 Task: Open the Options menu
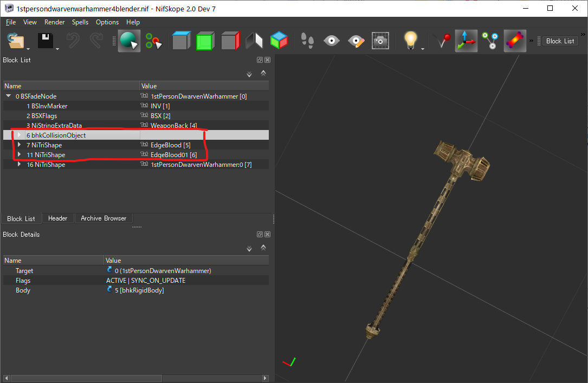coord(107,22)
